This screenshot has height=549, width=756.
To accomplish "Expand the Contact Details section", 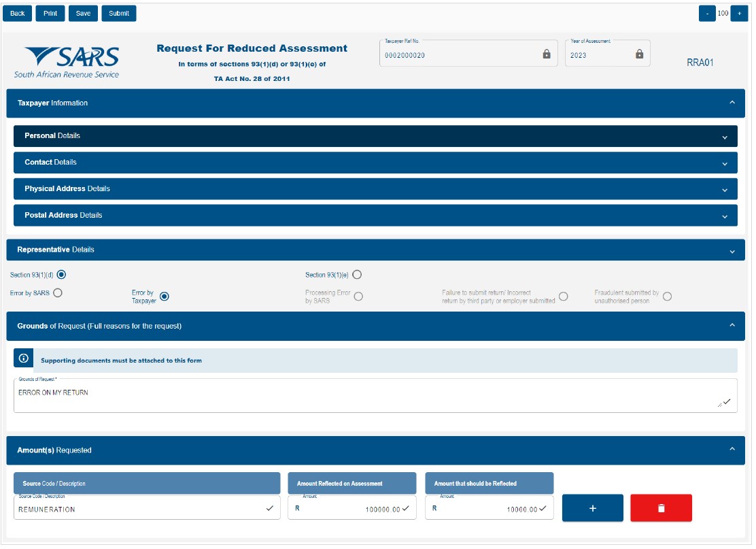I will point(375,163).
